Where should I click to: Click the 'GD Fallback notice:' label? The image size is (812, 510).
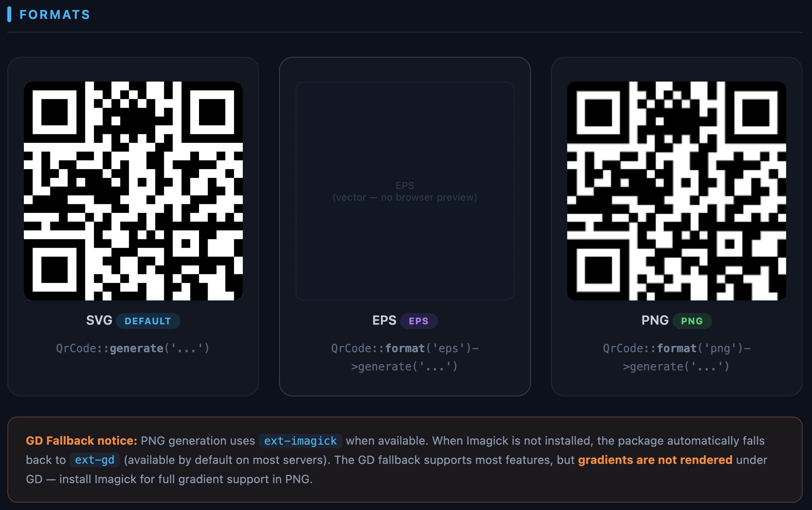82,441
